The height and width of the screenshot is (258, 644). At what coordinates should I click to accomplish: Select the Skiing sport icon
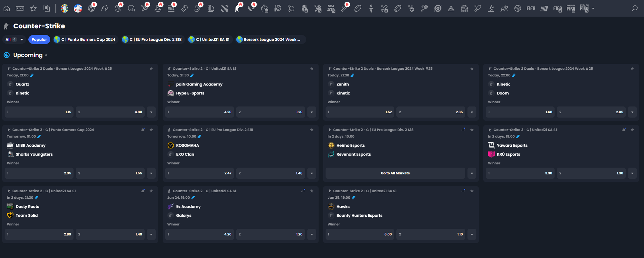point(491,8)
